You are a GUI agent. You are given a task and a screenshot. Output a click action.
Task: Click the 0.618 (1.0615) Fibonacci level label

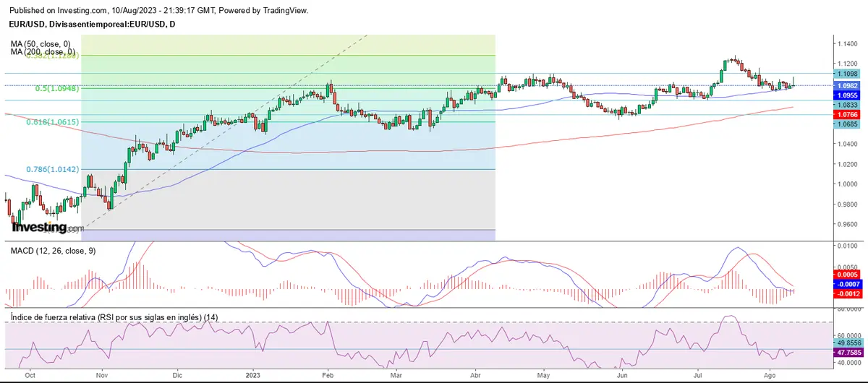52,122
